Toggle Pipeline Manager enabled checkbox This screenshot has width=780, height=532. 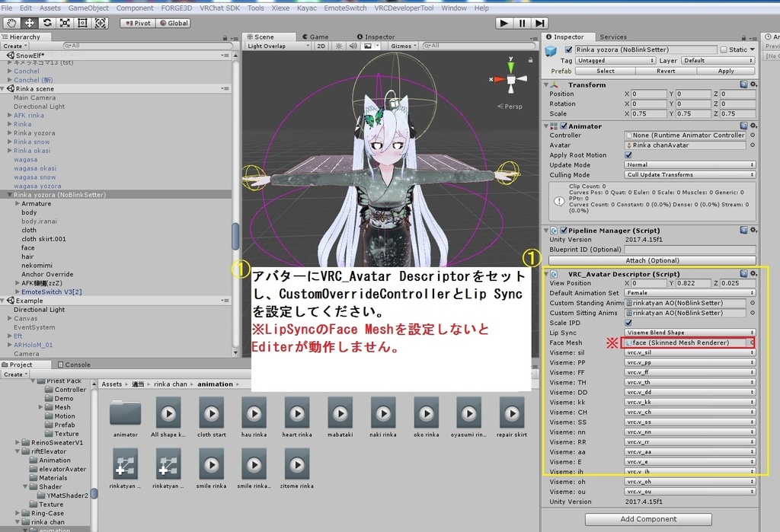point(564,231)
